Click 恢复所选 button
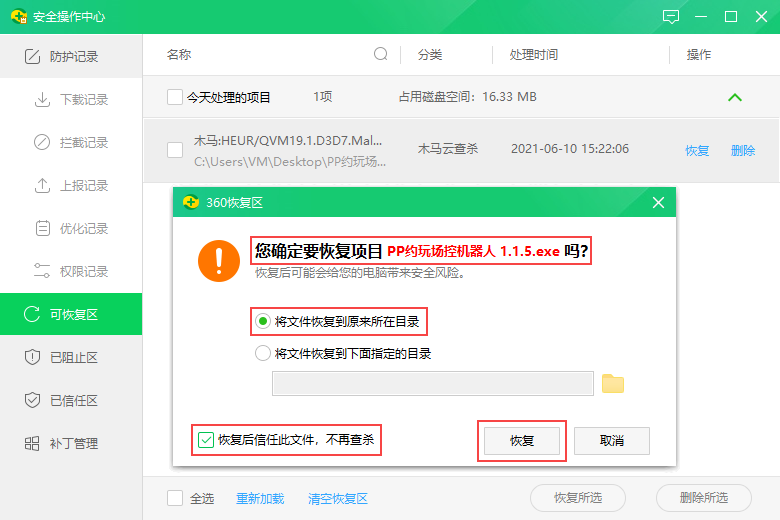This screenshot has width=780, height=520. pos(578,498)
